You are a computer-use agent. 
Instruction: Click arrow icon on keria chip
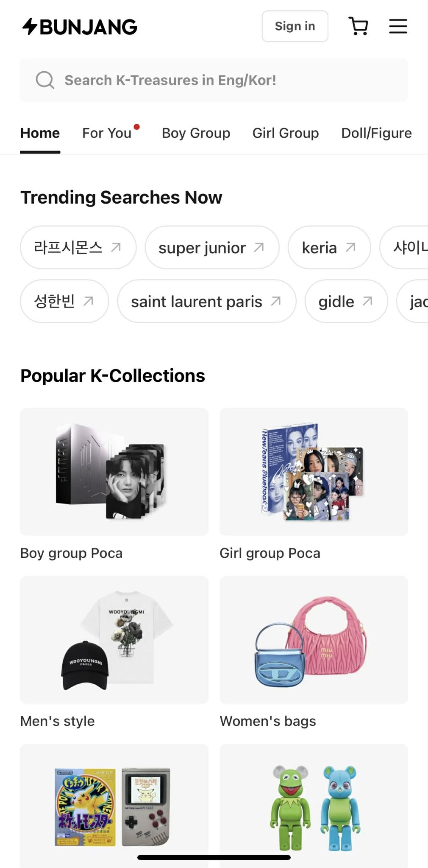point(350,247)
